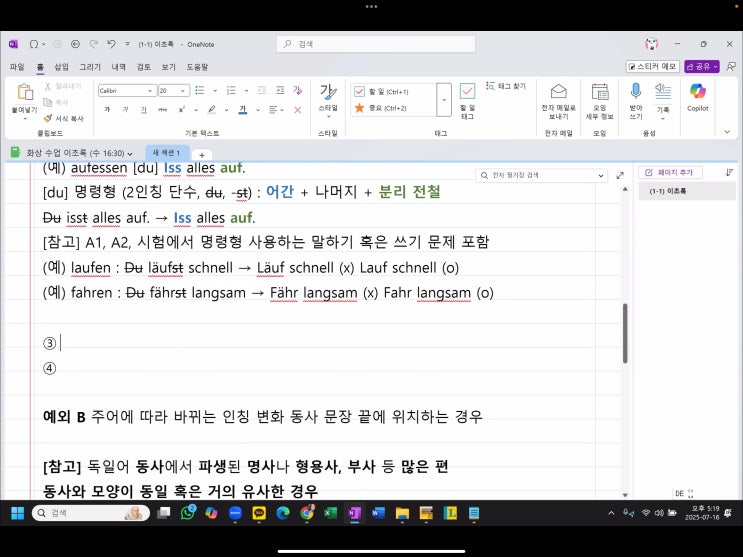Open Excel from the taskbar
The height and width of the screenshot is (557, 743).
[x=330, y=512]
